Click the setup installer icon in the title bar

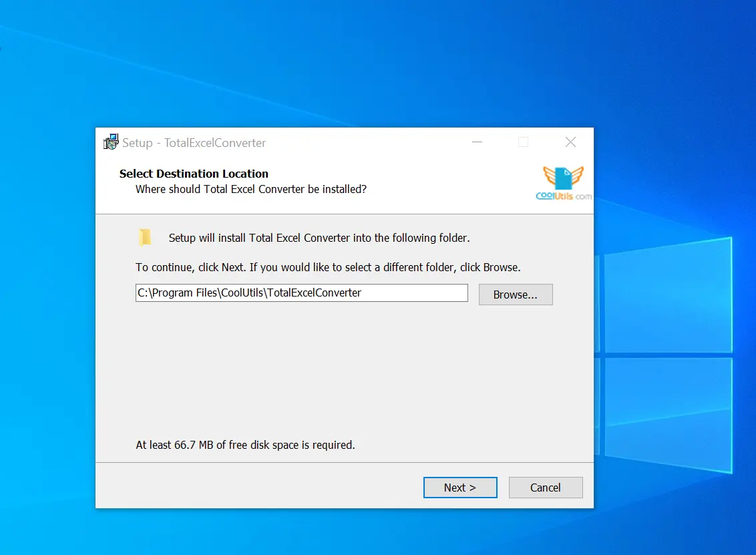click(x=111, y=142)
